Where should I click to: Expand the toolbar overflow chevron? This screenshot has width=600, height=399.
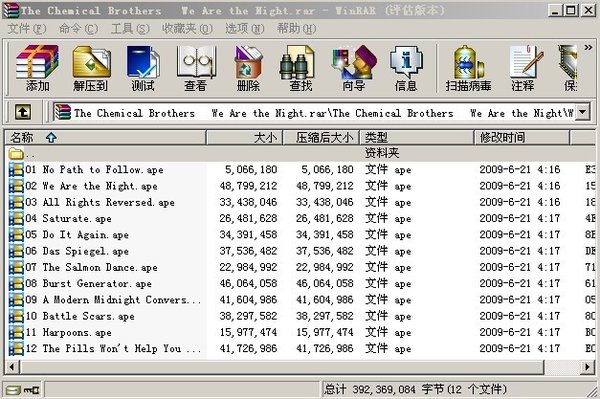[x=588, y=47]
